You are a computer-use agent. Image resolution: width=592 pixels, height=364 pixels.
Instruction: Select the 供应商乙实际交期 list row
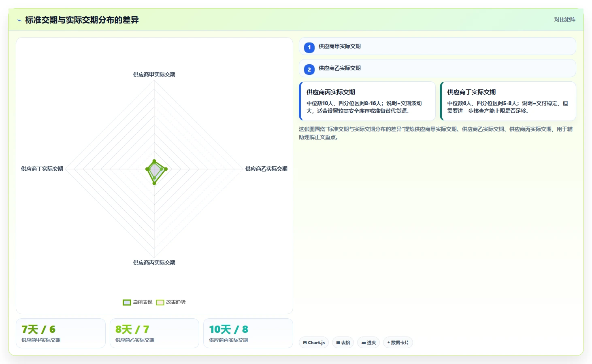[437, 68]
